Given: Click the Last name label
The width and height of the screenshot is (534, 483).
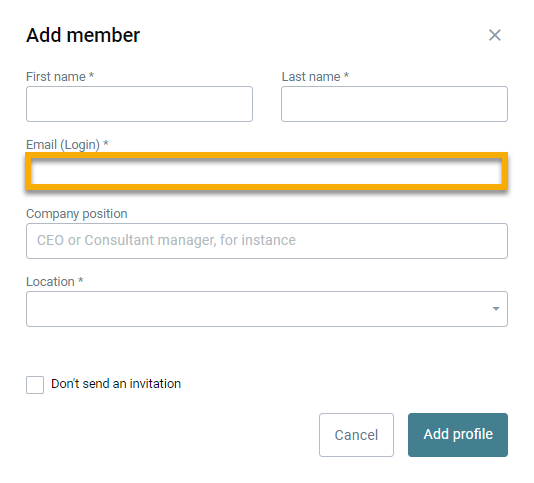Looking at the screenshot, I should (x=311, y=77).
